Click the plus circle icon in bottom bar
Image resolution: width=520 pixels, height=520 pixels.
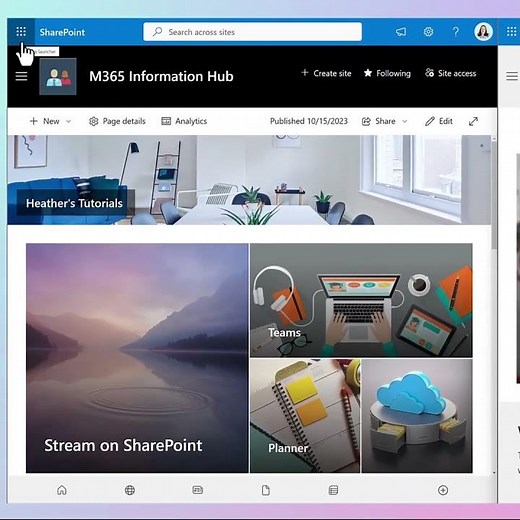coord(443,490)
